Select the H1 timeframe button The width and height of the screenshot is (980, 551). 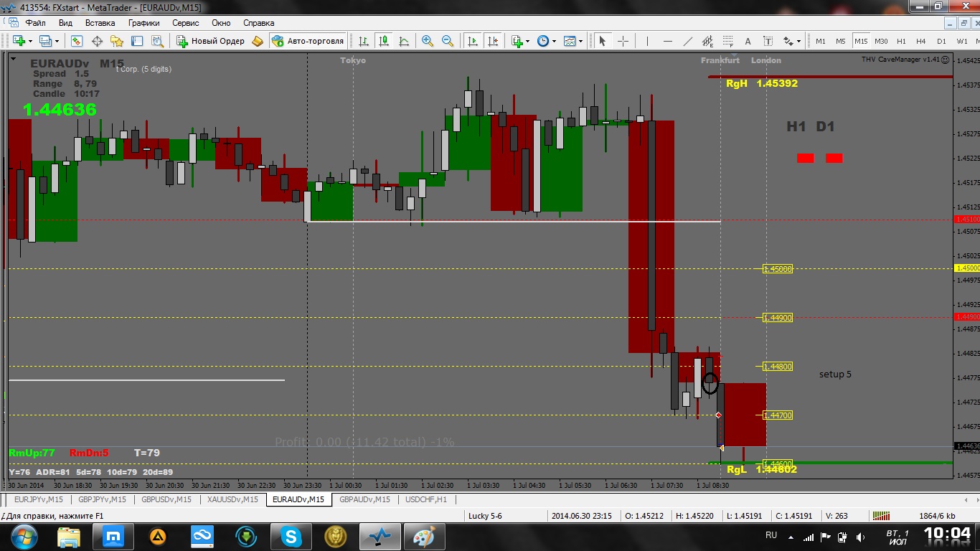901,41
